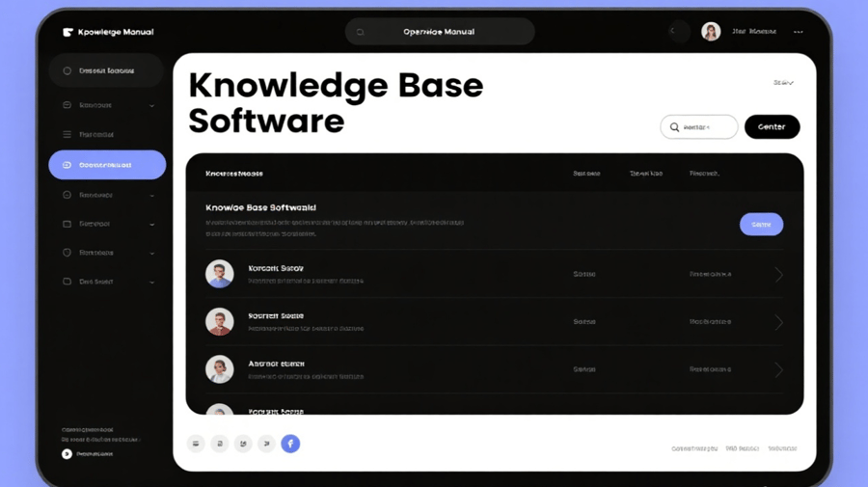Screen dimensions: 868x487
Task: Click the blue Facebook icon at the bottom
Action: [290, 444]
